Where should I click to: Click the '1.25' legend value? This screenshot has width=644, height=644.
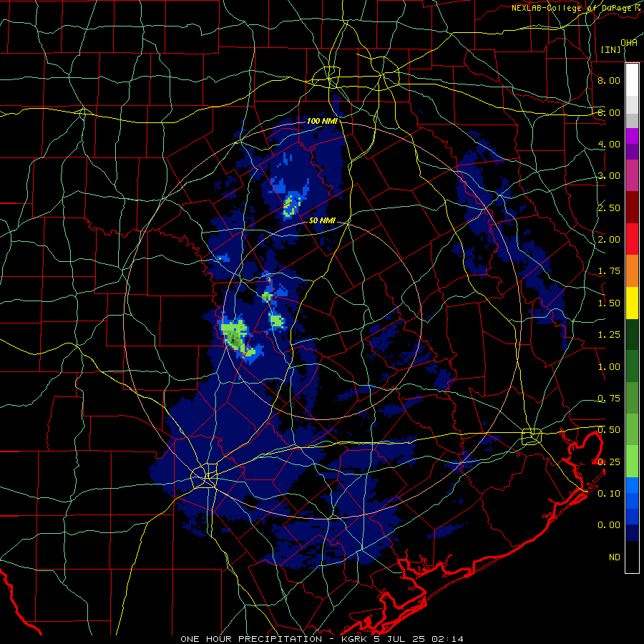(x=609, y=334)
